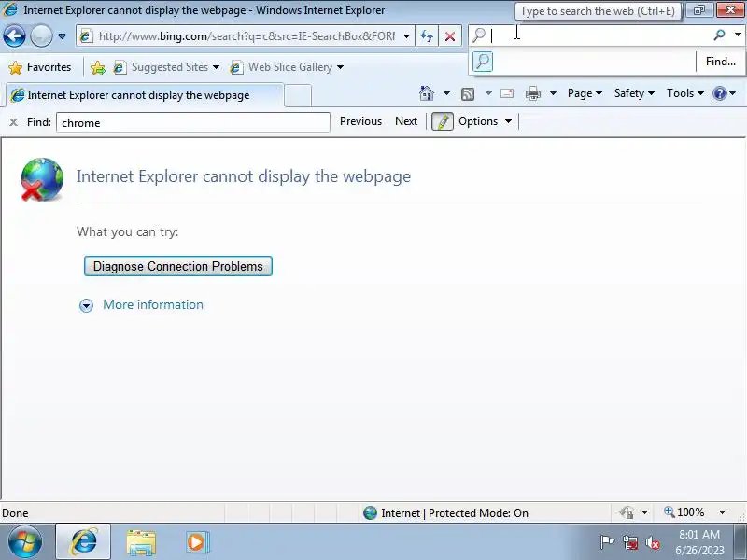This screenshot has width=747, height=560.
Task: Expand the Web Slice Gallery dropdown arrow
Action: (340, 67)
